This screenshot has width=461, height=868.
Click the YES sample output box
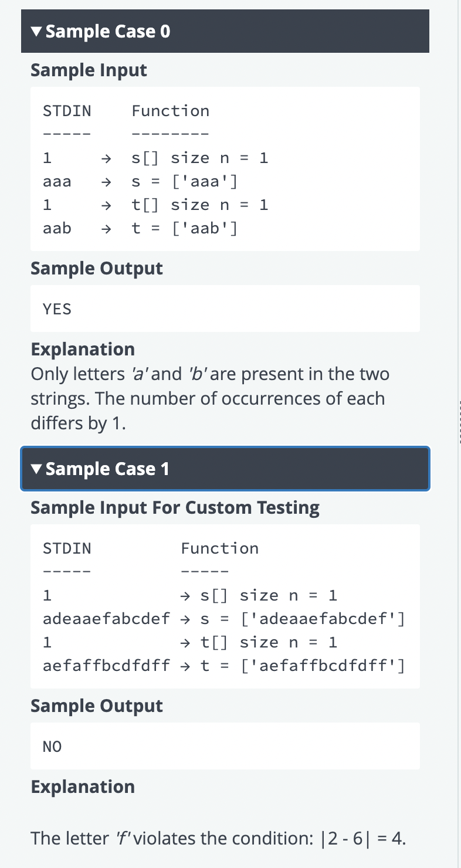[x=225, y=308]
